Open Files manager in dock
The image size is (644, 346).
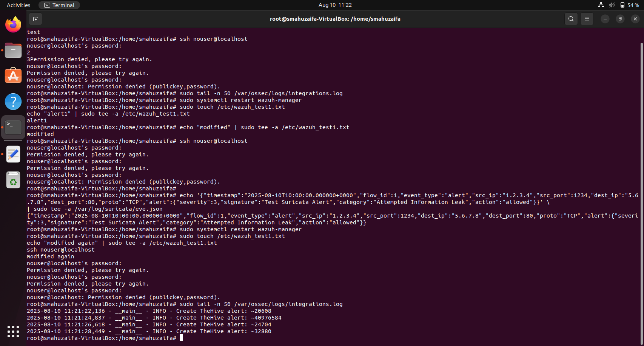tap(13, 51)
